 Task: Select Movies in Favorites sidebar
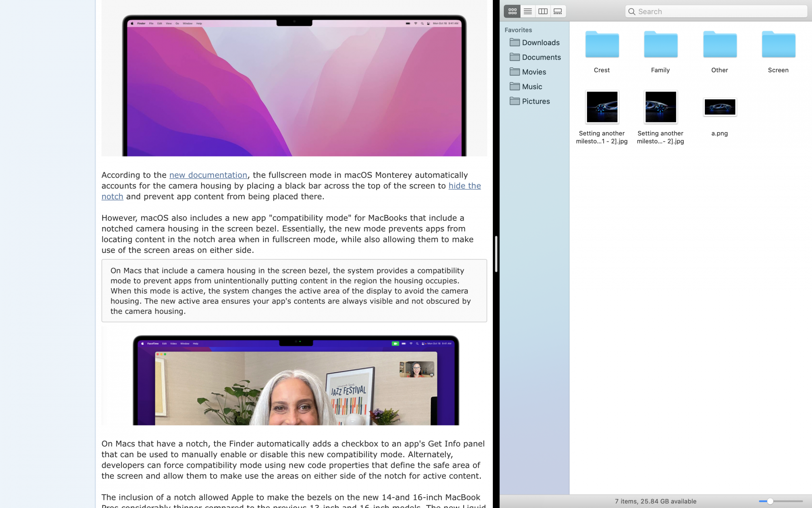click(x=534, y=72)
